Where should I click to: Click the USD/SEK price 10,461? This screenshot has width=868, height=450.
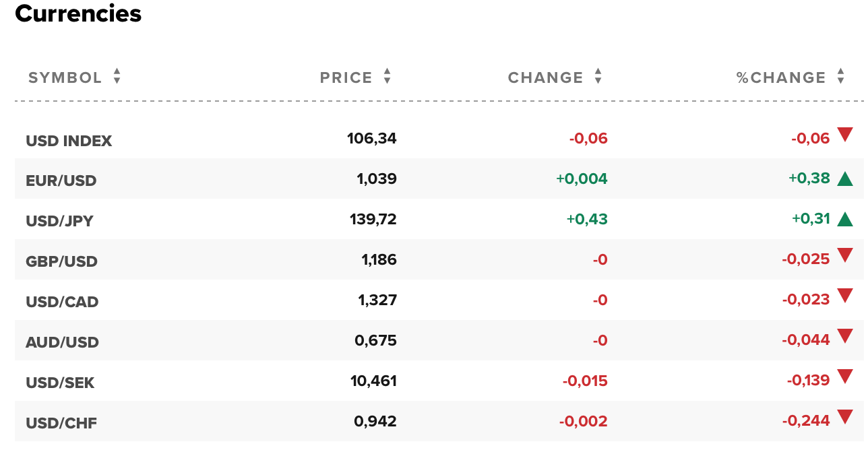(x=373, y=381)
